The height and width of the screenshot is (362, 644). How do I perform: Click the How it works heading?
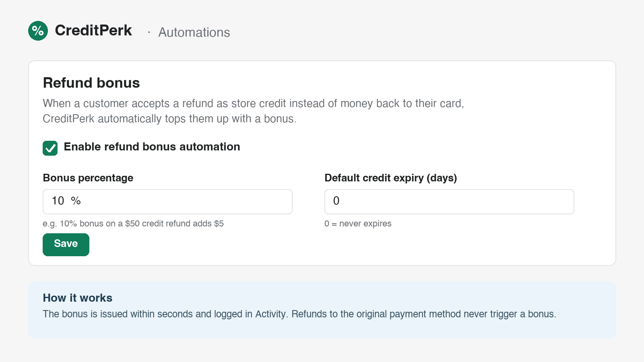pyautogui.click(x=78, y=298)
